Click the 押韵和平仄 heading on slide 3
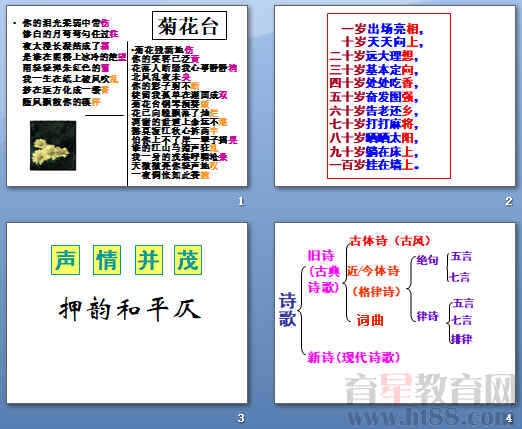The width and height of the screenshot is (522, 429). [x=130, y=309]
